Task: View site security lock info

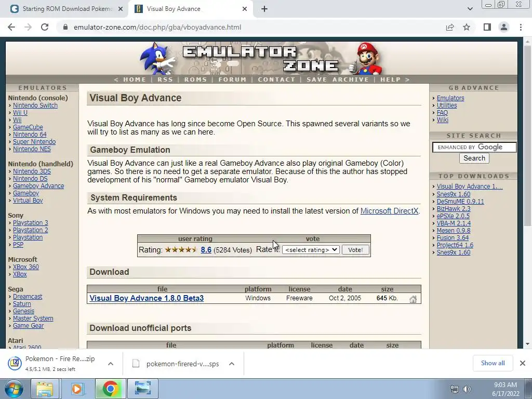Action: coord(65,27)
